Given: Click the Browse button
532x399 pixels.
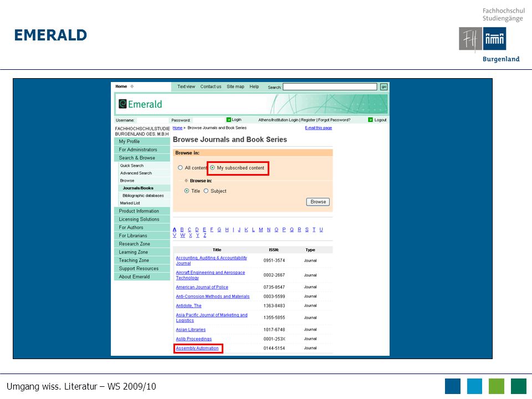Looking at the screenshot, I should [318, 202].
